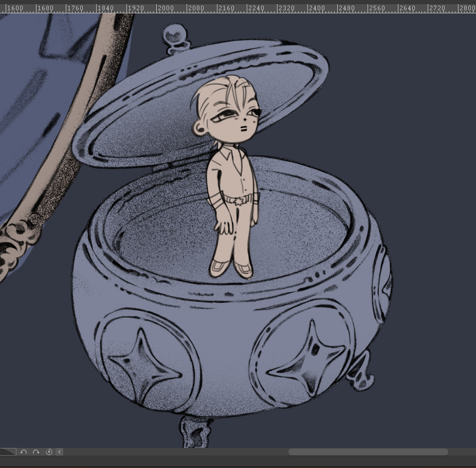Click the rotate canvas left icon
This screenshot has width=476, height=468.
24,452
